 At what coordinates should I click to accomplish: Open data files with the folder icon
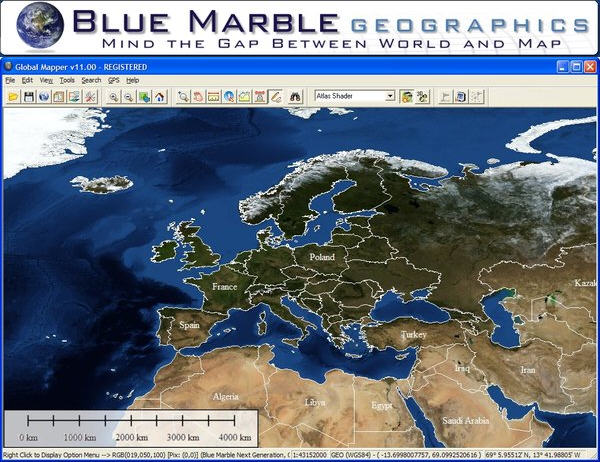(x=14, y=96)
